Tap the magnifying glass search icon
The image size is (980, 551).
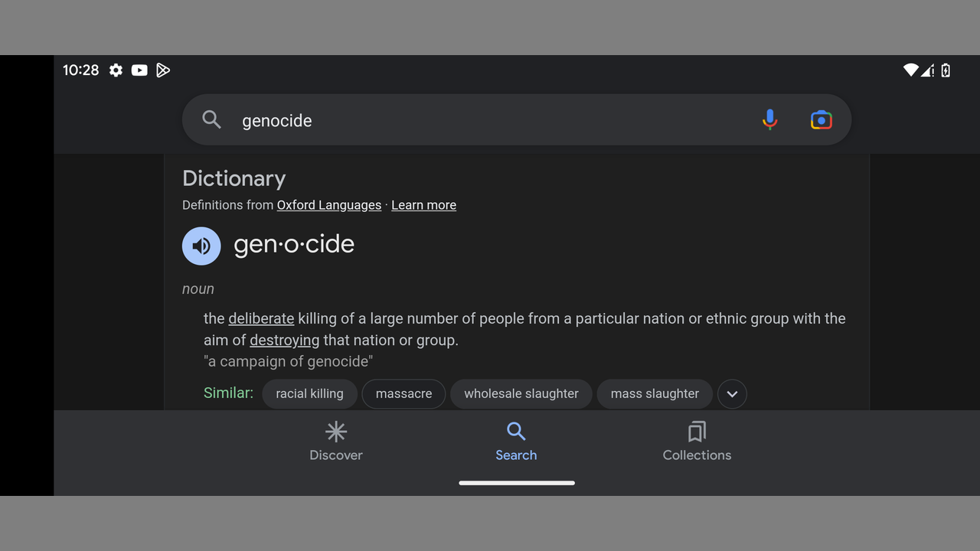(211, 119)
